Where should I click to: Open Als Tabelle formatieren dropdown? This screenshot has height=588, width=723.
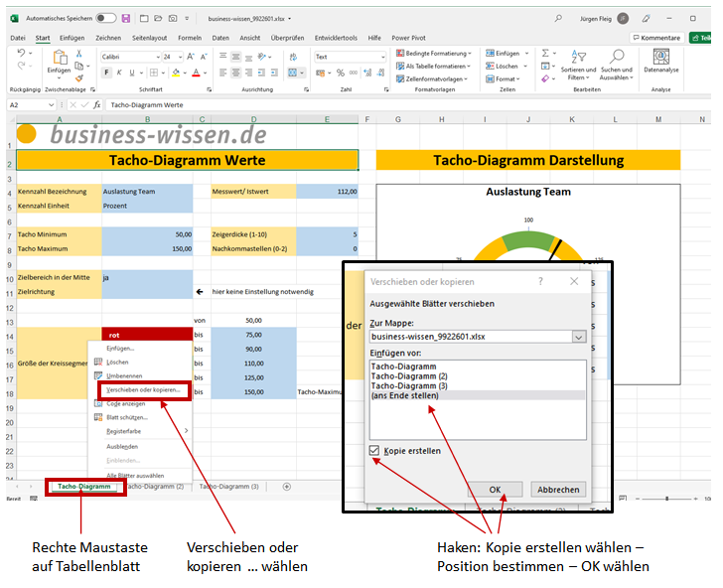(x=433, y=67)
